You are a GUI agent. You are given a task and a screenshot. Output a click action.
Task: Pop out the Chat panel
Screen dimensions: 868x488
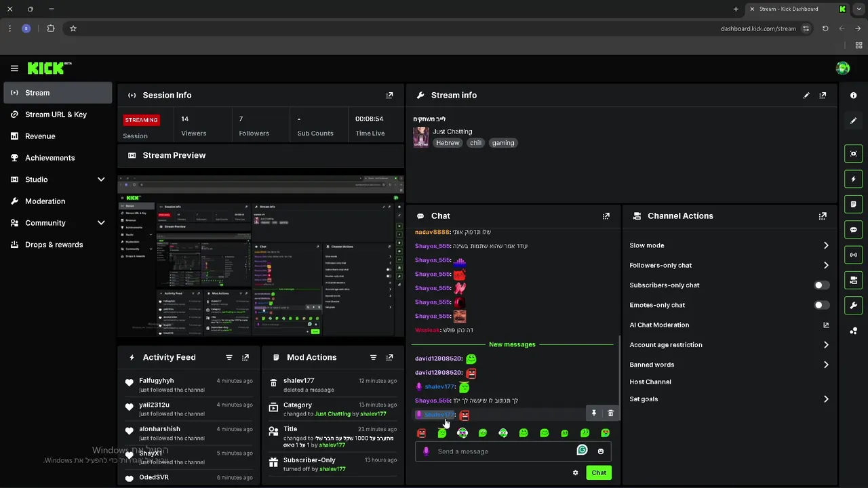tap(606, 216)
